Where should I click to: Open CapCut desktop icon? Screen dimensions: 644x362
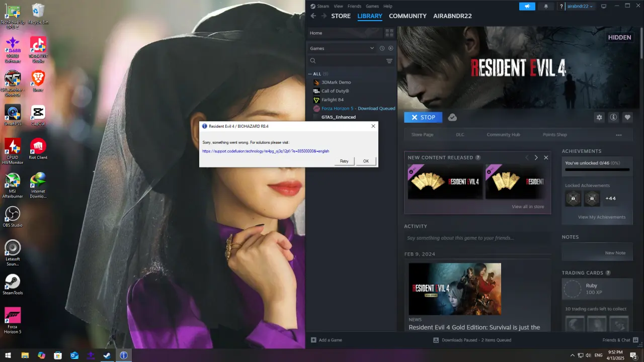pos(38,115)
